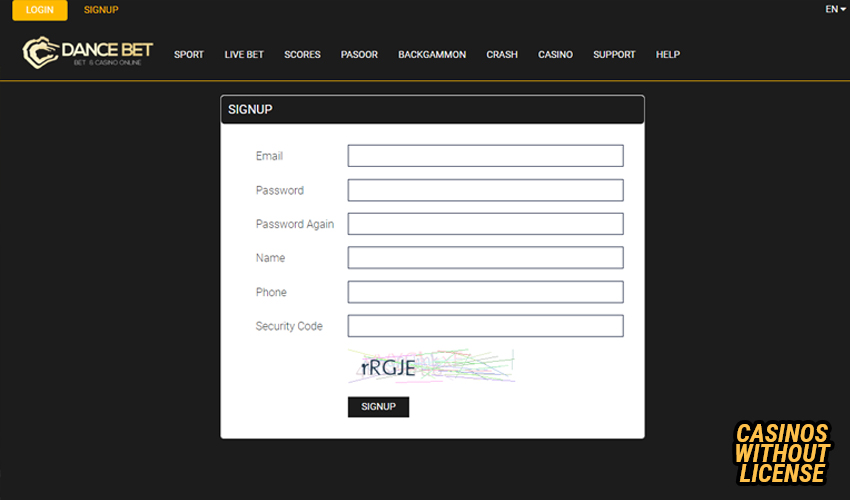Open the EN language dropdown
850x500 pixels.
835,9
